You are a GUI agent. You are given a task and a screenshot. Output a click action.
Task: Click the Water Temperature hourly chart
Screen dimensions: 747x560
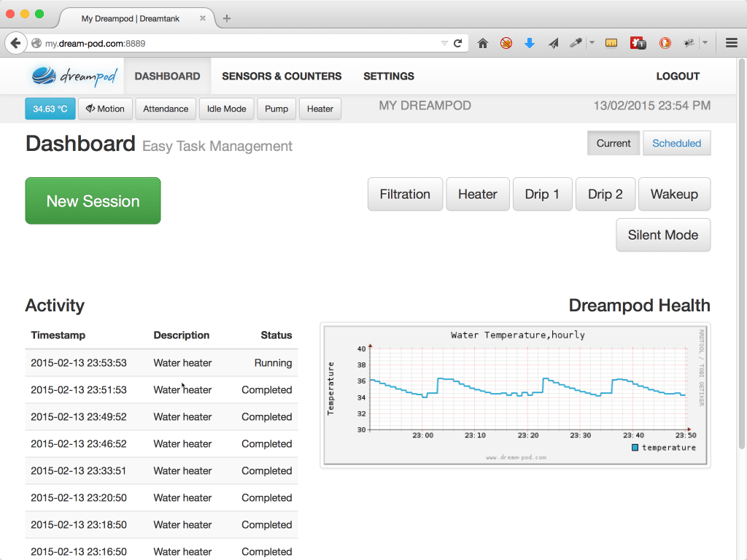516,396
